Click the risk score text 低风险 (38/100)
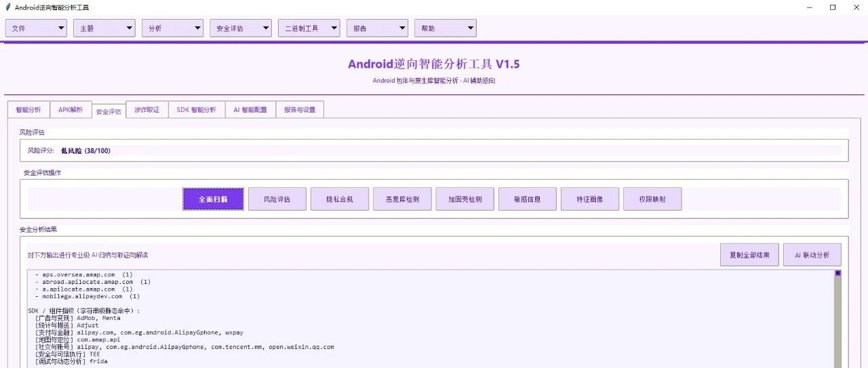Viewport: 868px width, 368px height. coord(85,150)
